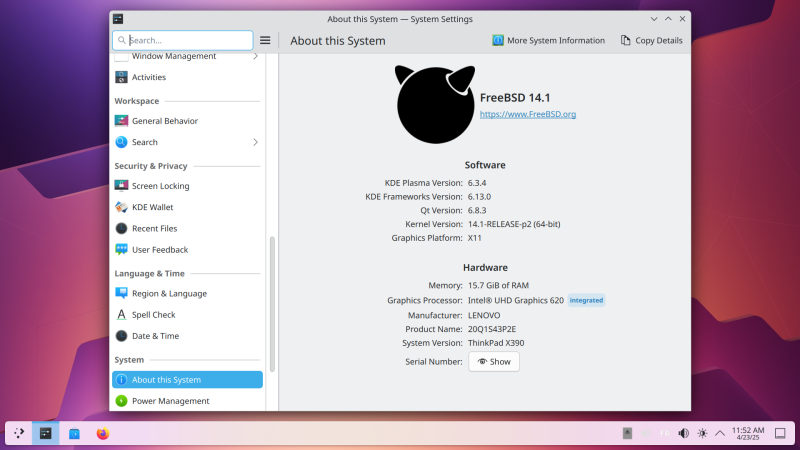The height and width of the screenshot is (450, 800).
Task: Click the 'integrated' graphics badge
Action: tap(586, 301)
